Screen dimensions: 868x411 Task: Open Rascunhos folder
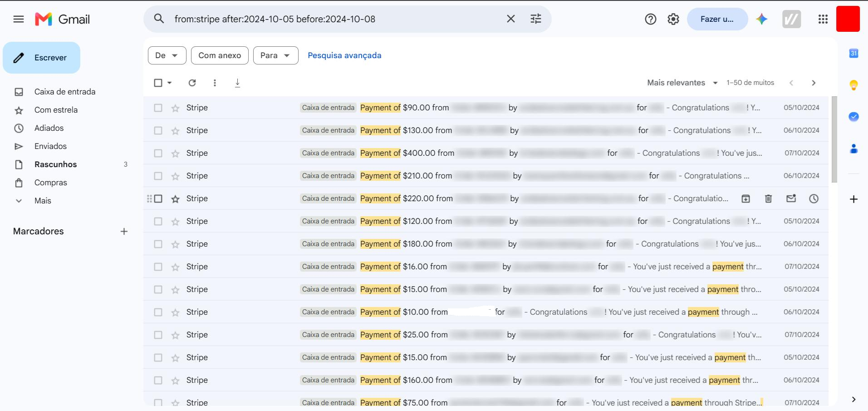click(x=55, y=164)
